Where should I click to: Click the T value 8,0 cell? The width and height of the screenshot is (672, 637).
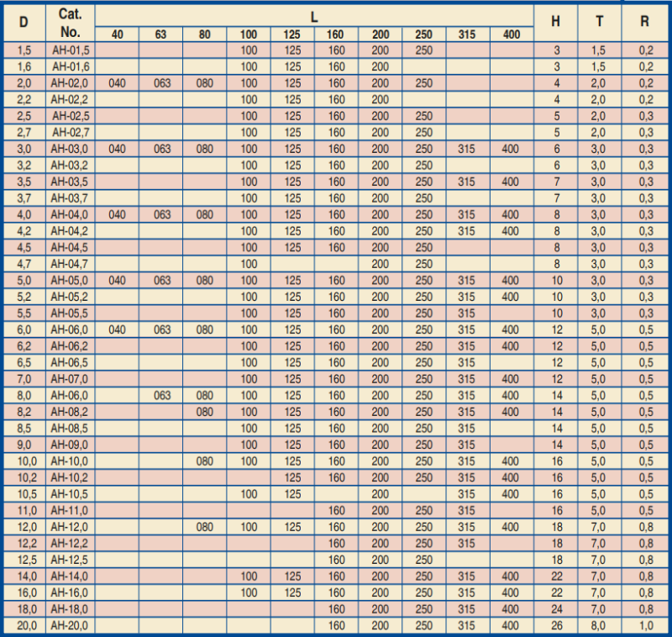(600, 625)
